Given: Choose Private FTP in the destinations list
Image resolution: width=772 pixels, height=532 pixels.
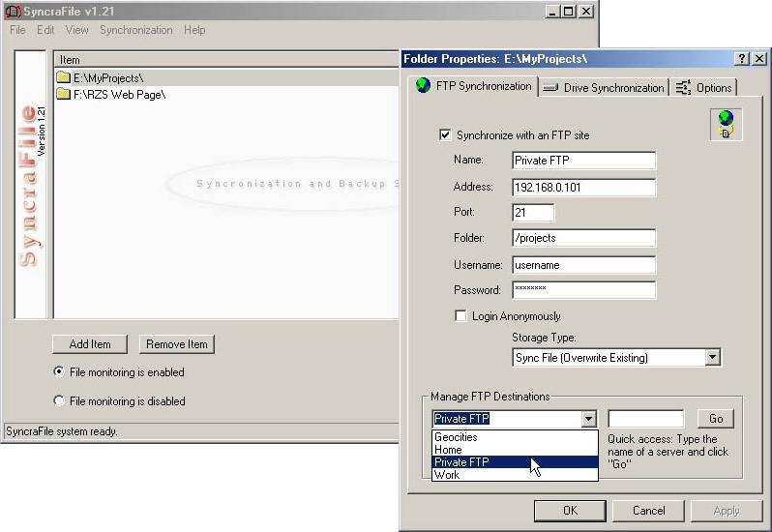Looking at the screenshot, I should 515,462.
